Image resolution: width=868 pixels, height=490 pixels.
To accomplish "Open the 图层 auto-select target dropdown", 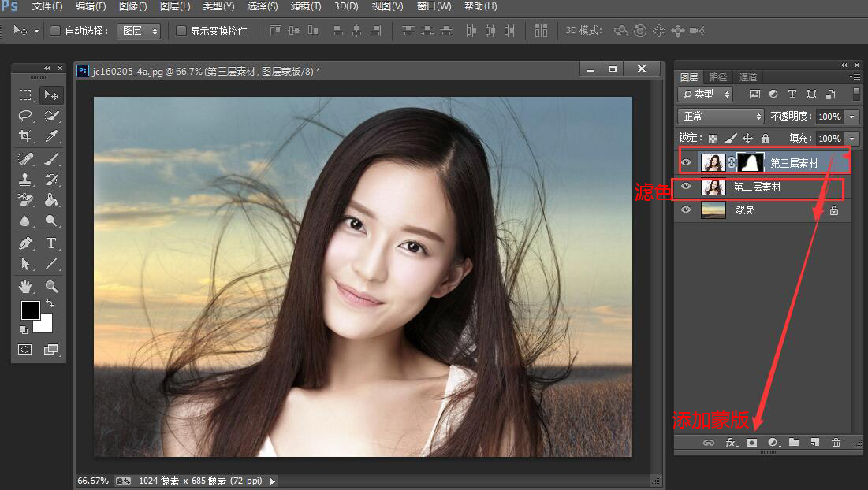I will click(x=139, y=31).
